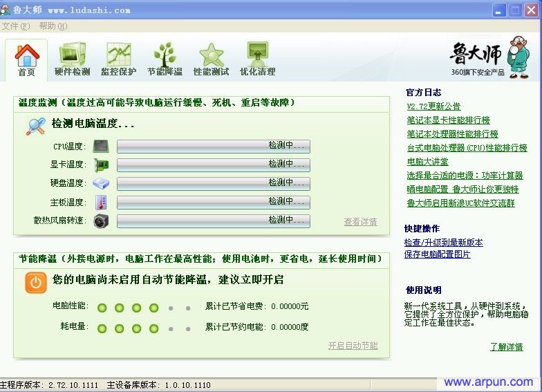Click the CPU chip icon

coord(101,147)
